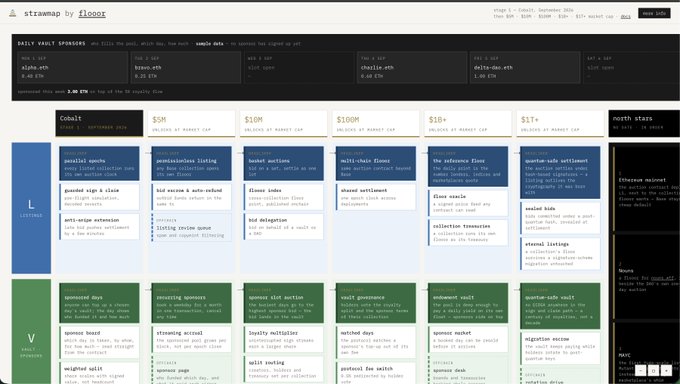Open the sponsor market card

468,339
